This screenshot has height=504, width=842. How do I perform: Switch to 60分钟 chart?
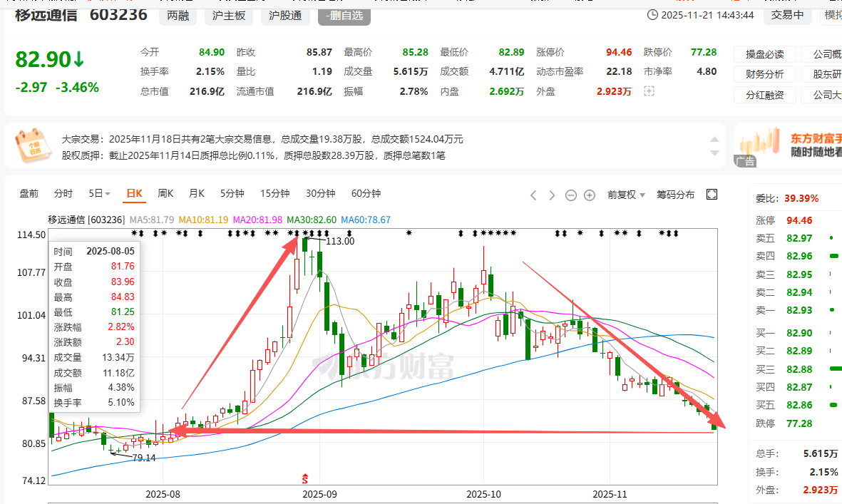[x=366, y=193]
